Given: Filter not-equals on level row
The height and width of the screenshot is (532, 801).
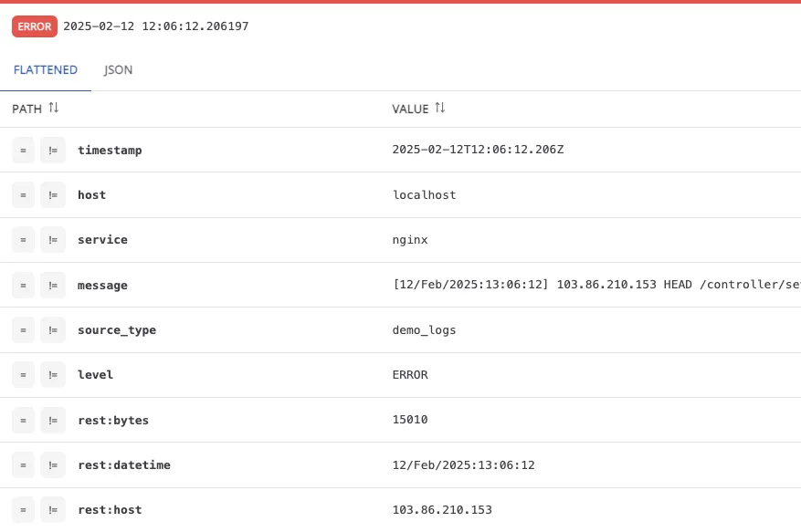Looking at the screenshot, I should [53, 375].
